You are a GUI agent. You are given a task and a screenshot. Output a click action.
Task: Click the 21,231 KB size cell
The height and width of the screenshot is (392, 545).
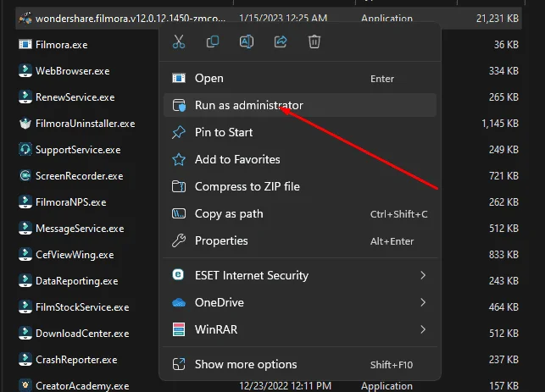pos(498,19)
